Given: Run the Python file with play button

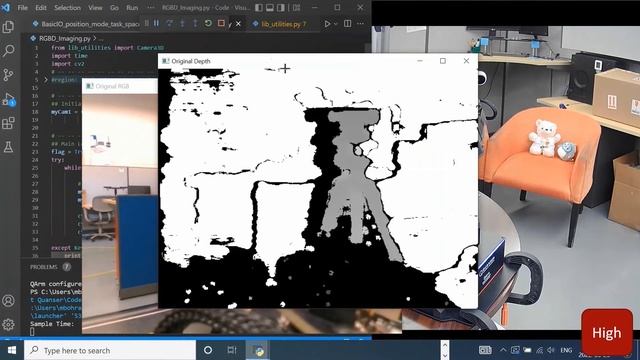Looking at the screenshot, I should pyautogui.click(x=327, y=24).
